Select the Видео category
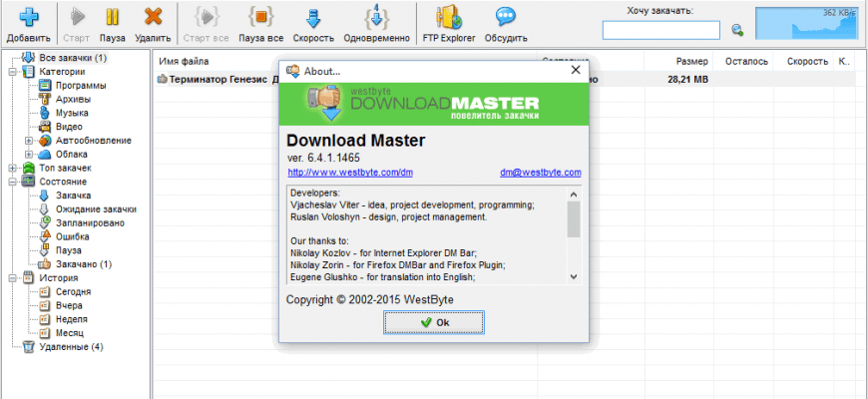Screen dimensions: 868x399 (x=69, y=127)
